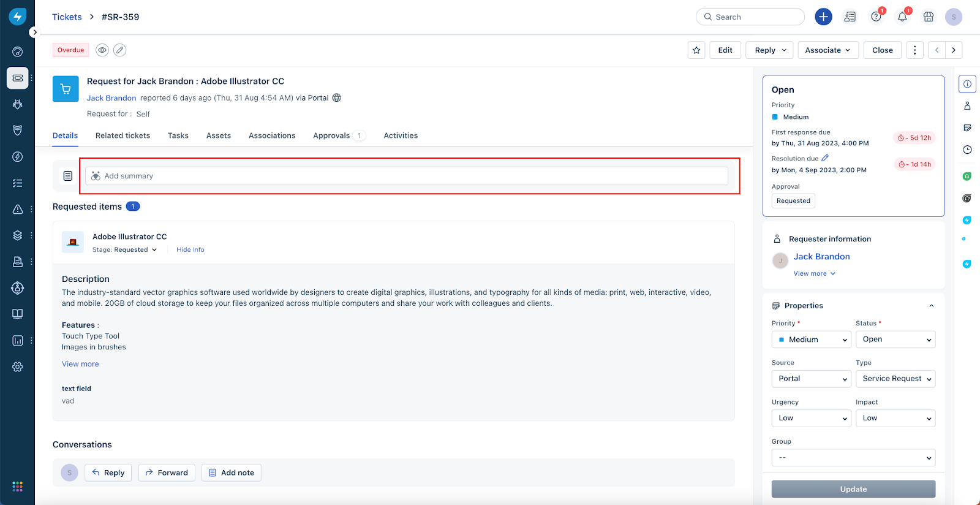The height and width of the screenshot is (505, 980).
Task: Open the app switcher grid icon
Action: [18, 486]
